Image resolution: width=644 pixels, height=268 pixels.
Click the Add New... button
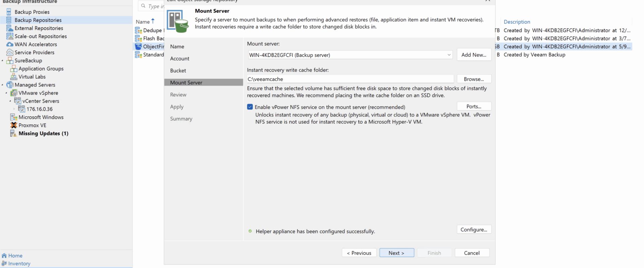[474, 55]
